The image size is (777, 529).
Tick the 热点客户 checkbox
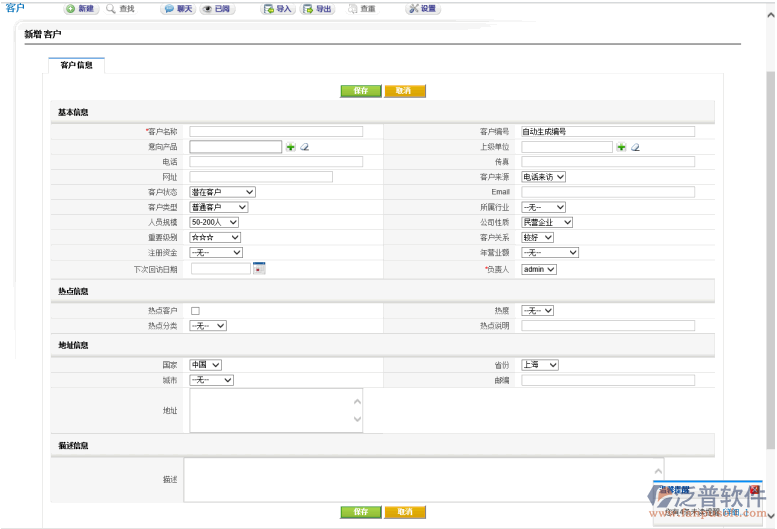[195, 311]
